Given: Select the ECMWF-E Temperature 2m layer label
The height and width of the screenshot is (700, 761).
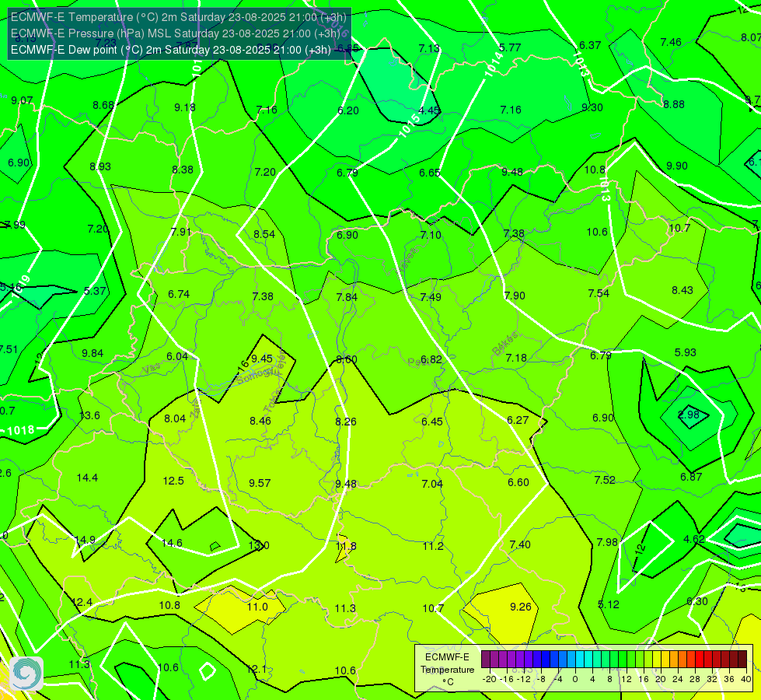Looking at the screenshot, I should point(179,17).
